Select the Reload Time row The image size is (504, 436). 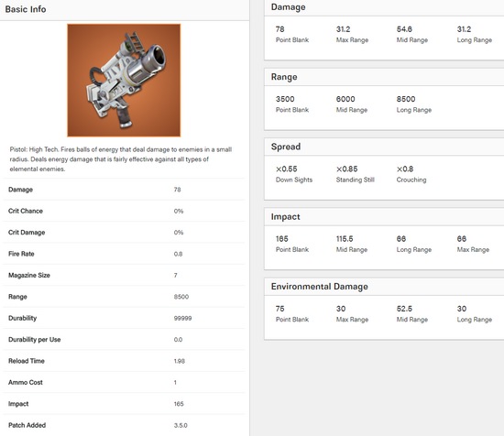coord(124,361)
